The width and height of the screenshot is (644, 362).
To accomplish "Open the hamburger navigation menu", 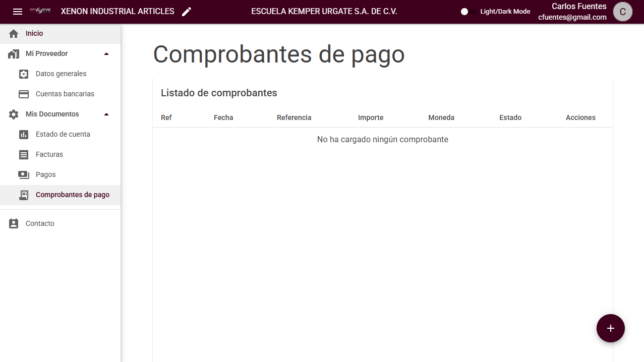I will (18, 12).
